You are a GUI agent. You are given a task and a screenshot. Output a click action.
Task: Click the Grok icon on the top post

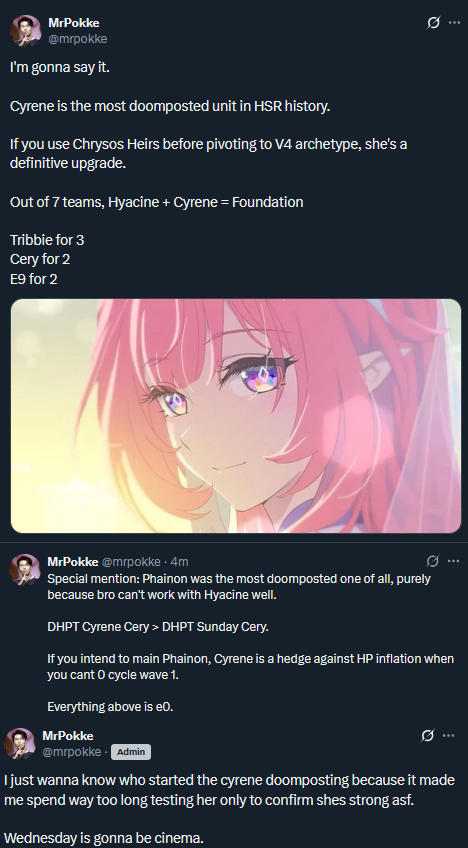[433, 23]
